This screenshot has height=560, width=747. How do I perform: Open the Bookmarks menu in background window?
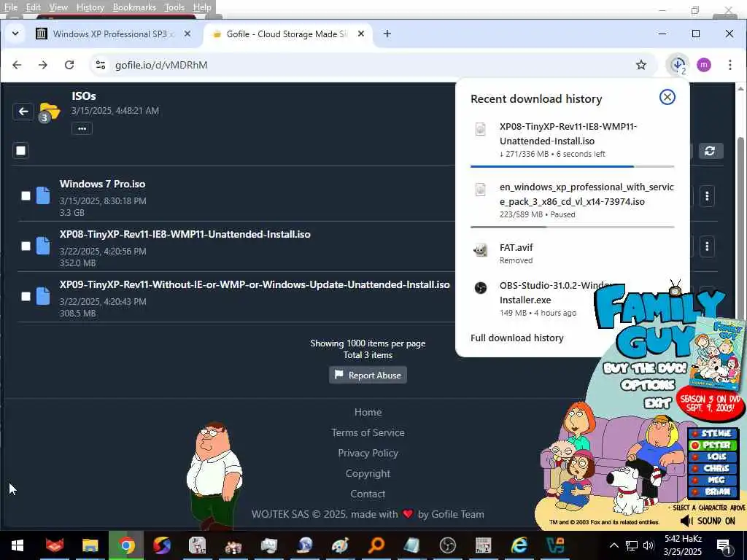point(134,7)
